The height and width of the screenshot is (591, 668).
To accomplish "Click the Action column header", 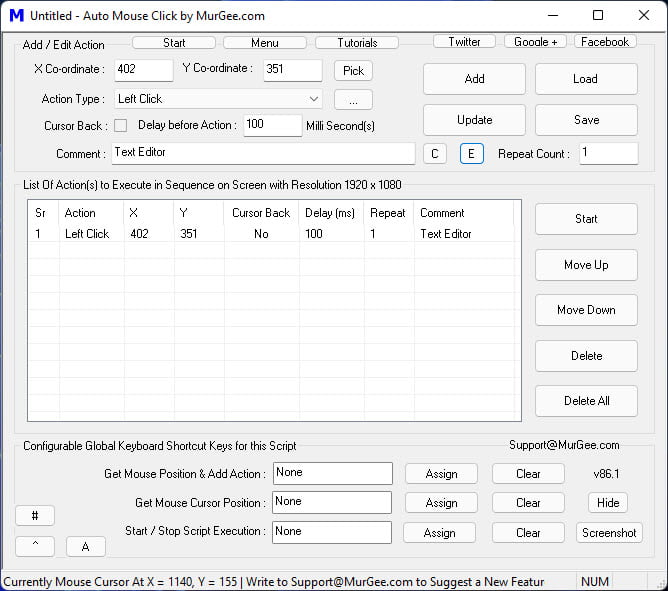I will click(x=92, y=213).
